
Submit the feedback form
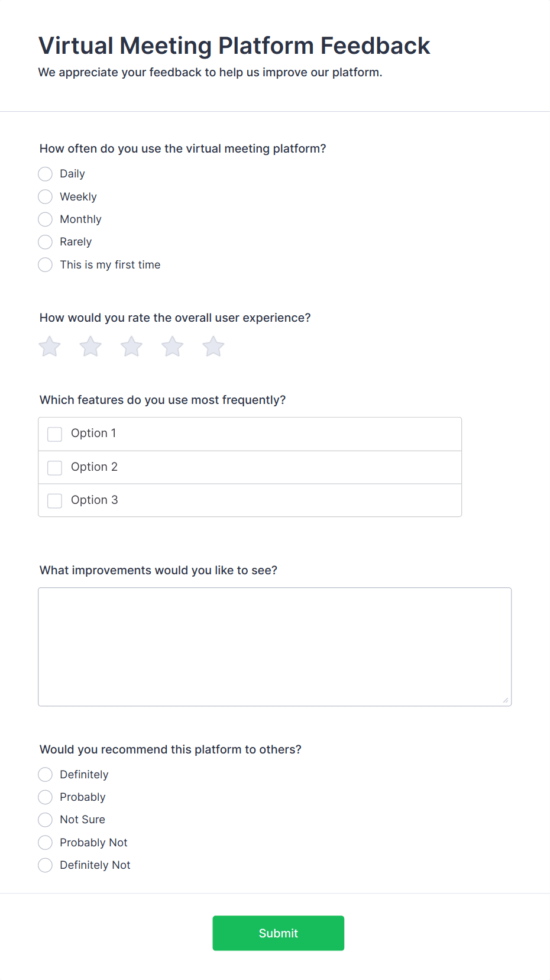(x=279, y=933)
